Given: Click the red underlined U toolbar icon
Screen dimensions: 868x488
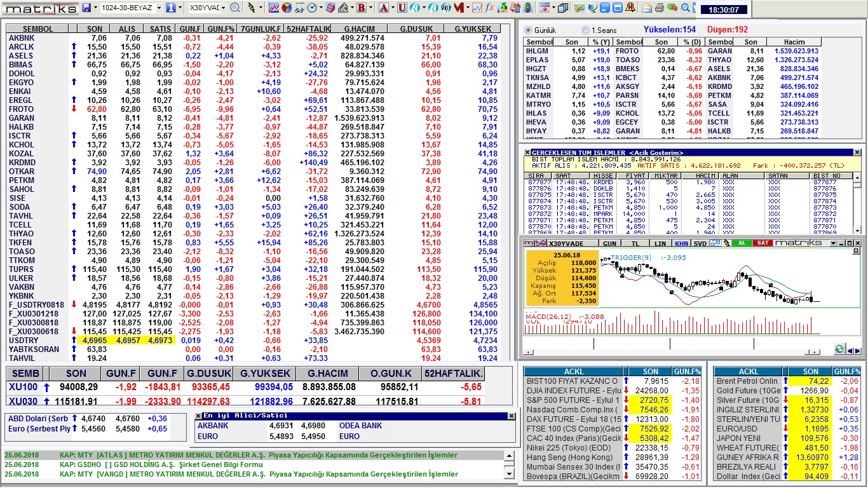Looking at the screenshot, I should (x=402, y=8).
